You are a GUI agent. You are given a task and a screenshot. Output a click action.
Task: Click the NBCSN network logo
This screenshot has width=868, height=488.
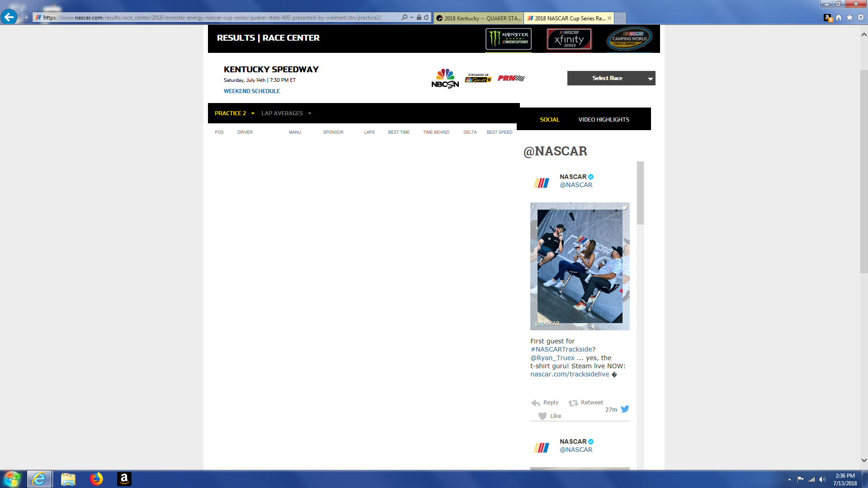pos(445,79)
